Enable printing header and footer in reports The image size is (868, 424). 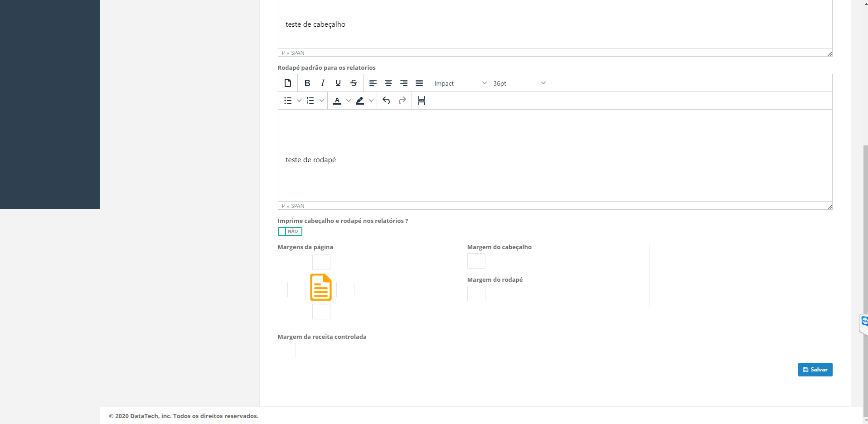(x=290, y=231)
